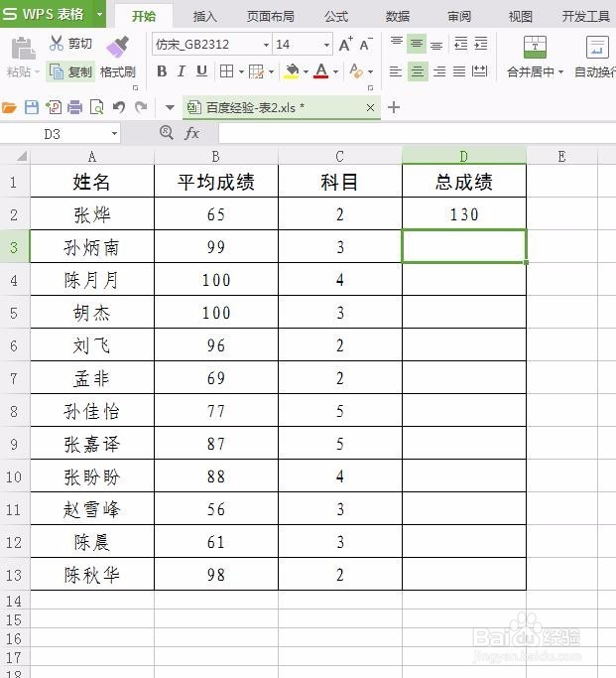Screen dimensions: 616x678
Task: Decrease indent icon
Action: click(x=461, y=44)
